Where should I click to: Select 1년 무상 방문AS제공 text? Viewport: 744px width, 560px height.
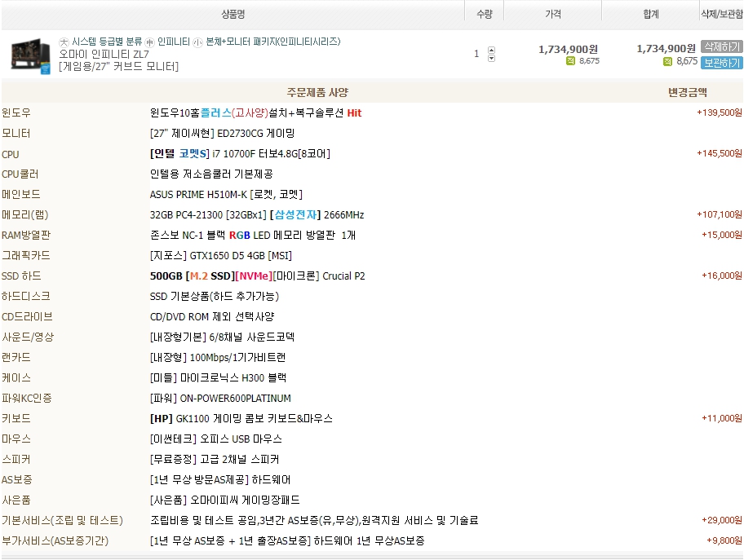[220, 480]
